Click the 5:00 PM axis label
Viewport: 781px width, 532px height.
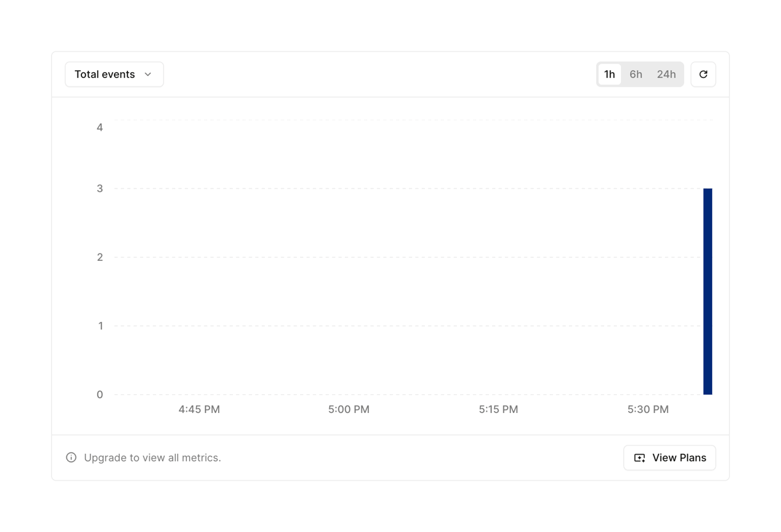tap(349, 409)
